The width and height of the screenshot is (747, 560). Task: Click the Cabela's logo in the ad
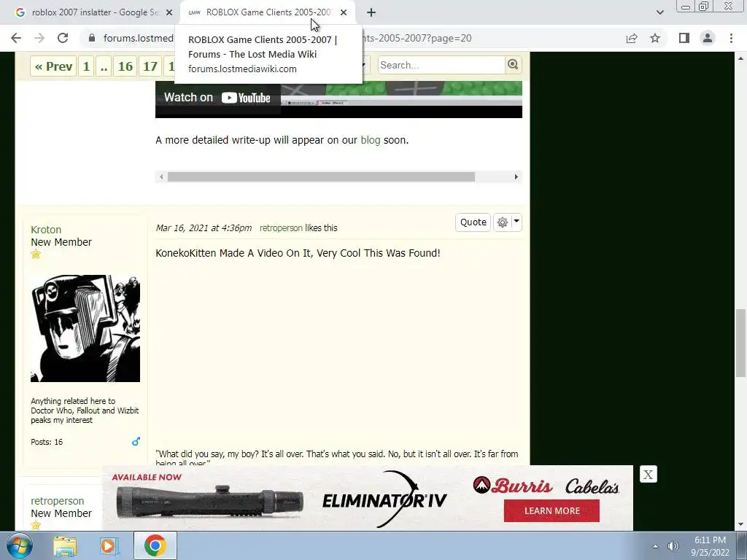[x=592, y=486]
